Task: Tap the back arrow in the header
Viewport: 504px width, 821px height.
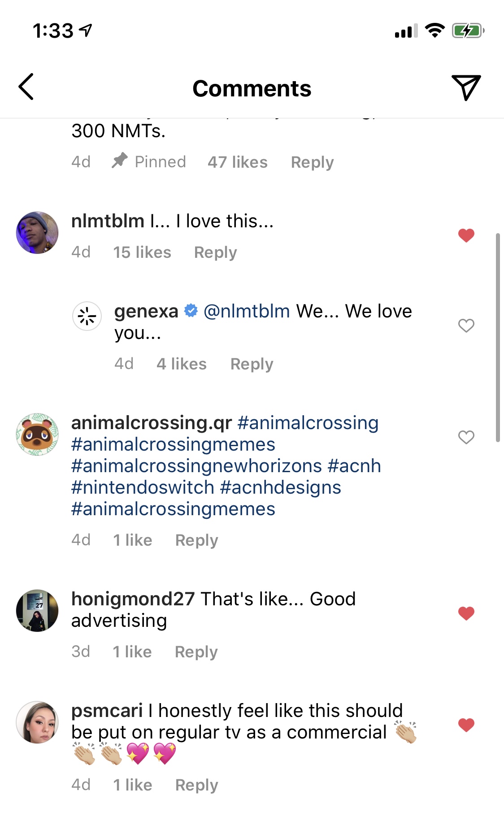Action: 26,87
